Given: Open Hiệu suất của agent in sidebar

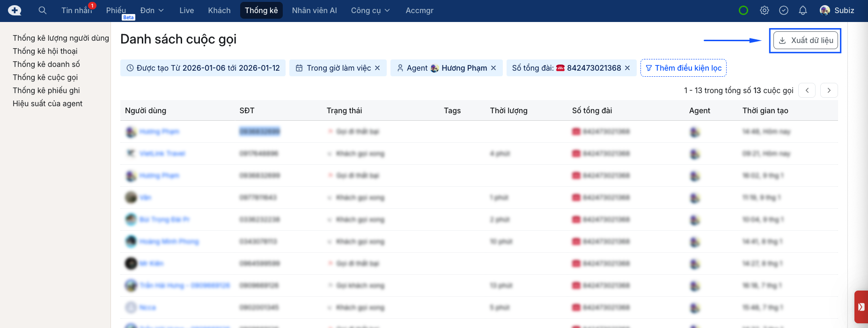Looking at the screenshot, I should tap(47, 103).
